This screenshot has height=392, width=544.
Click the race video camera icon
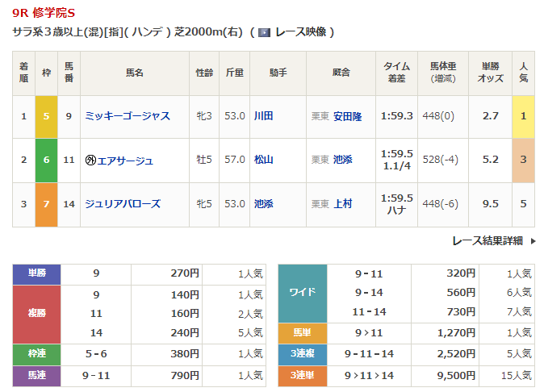pyautogui.click(x=264, y=32)
